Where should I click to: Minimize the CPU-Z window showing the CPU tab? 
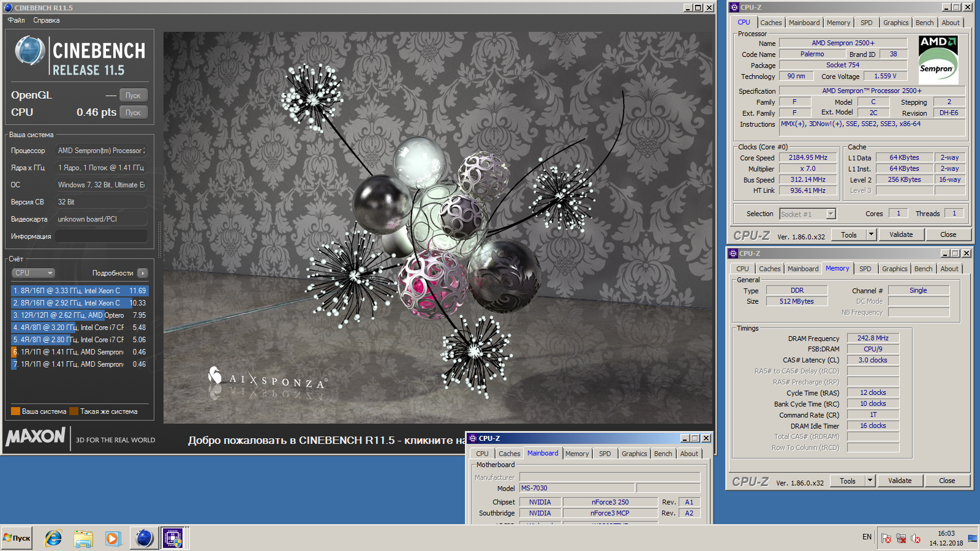(x=946, y=7)
